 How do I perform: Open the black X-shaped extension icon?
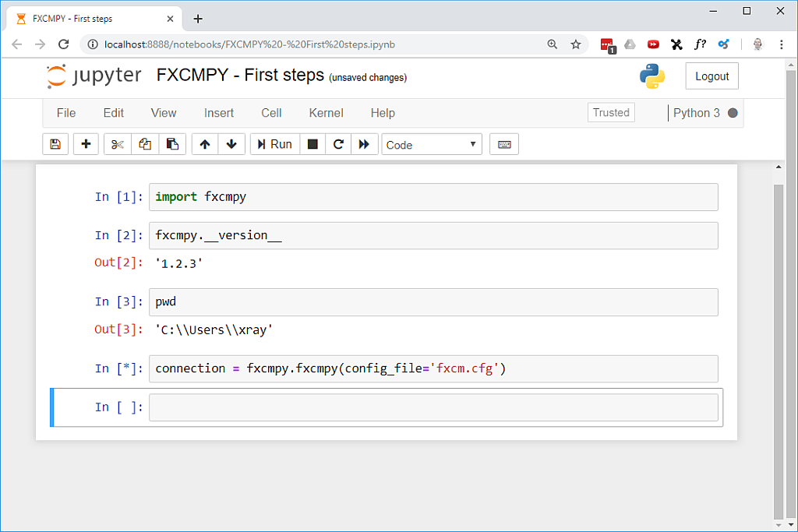pos(676,44)
